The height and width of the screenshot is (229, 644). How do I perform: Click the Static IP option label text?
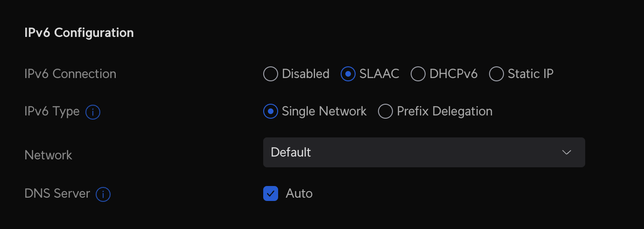click(x=531, y=74)
